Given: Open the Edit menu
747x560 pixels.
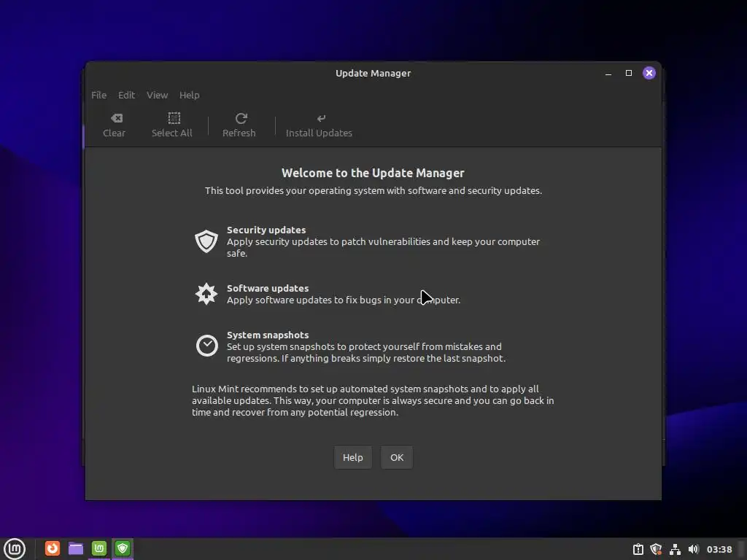Looking at the screenshot, I should point(126,96).
